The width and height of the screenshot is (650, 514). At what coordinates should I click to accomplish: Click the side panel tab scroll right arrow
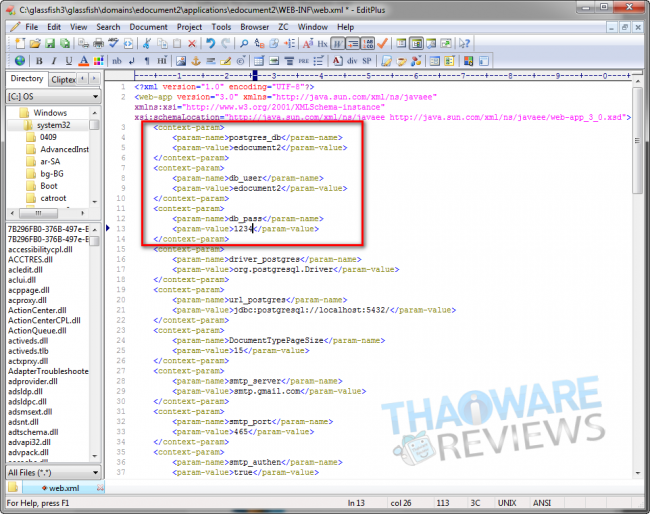[95, 78]
